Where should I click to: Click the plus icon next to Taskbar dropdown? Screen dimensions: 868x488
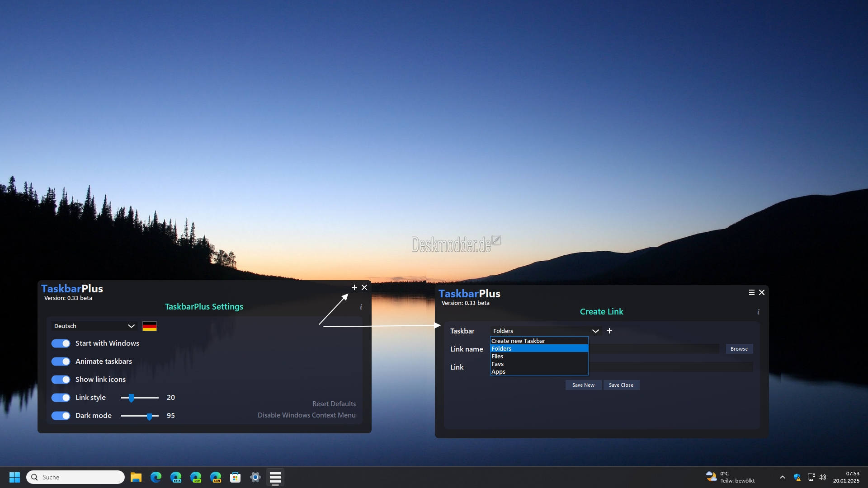pos(609,331)
